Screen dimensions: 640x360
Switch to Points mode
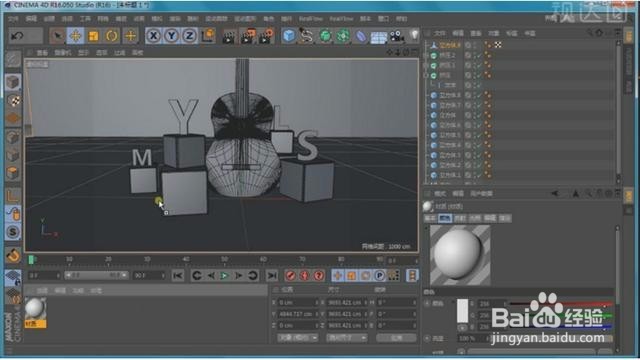click(x=13, y=138)
